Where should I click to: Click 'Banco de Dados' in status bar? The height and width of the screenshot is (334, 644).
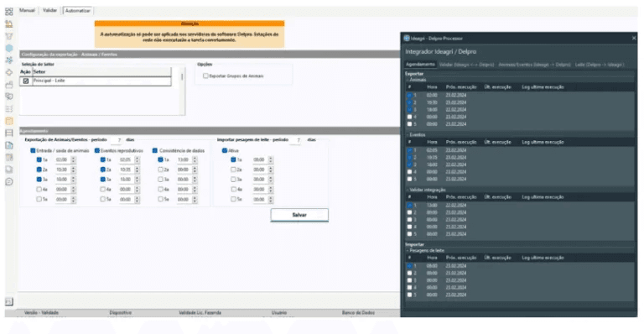[x=358, y=313]
